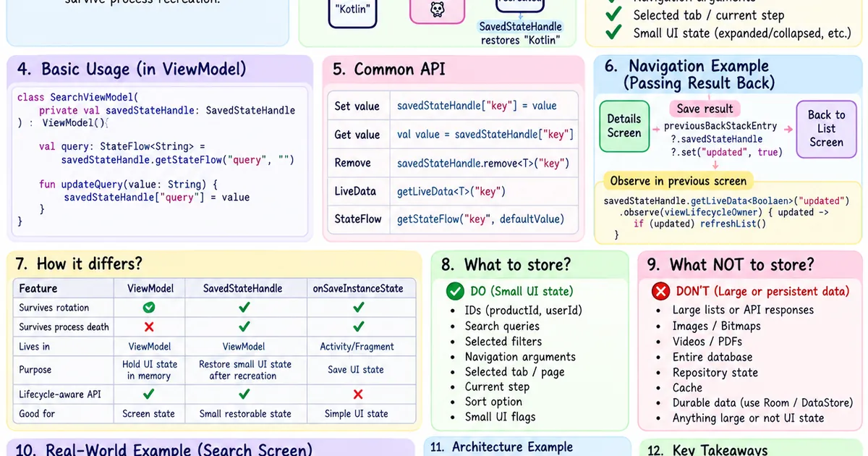Click the 'Set value' cell in Common API
Image resolution: width=868 pixels, height=456 pixels.
tap(357, 106)
